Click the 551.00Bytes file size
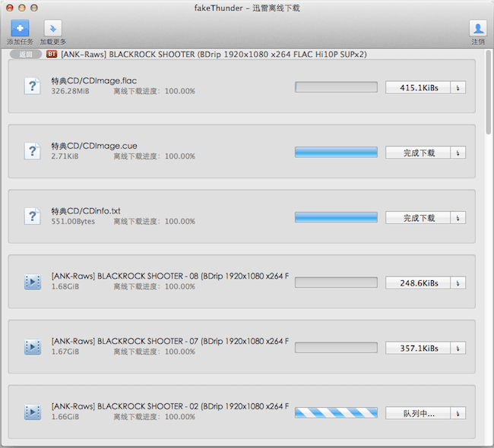Viewport: 494px width, 448px height. (73, 222)
